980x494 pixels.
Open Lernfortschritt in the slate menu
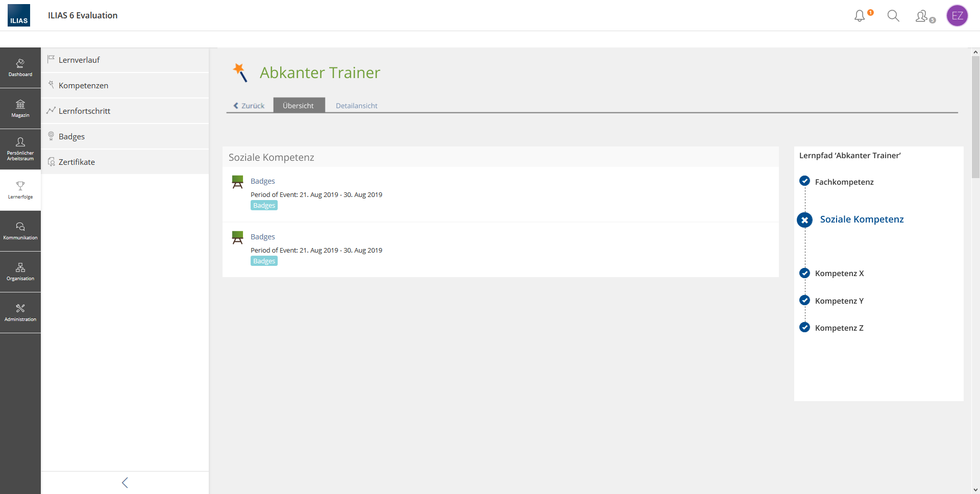point(125,111)
